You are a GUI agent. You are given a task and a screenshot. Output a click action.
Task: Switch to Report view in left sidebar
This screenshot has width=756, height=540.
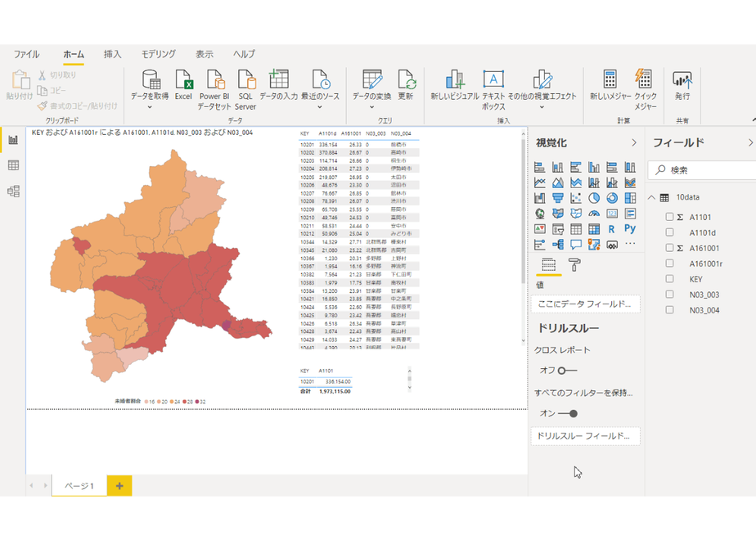coord(13,140)
